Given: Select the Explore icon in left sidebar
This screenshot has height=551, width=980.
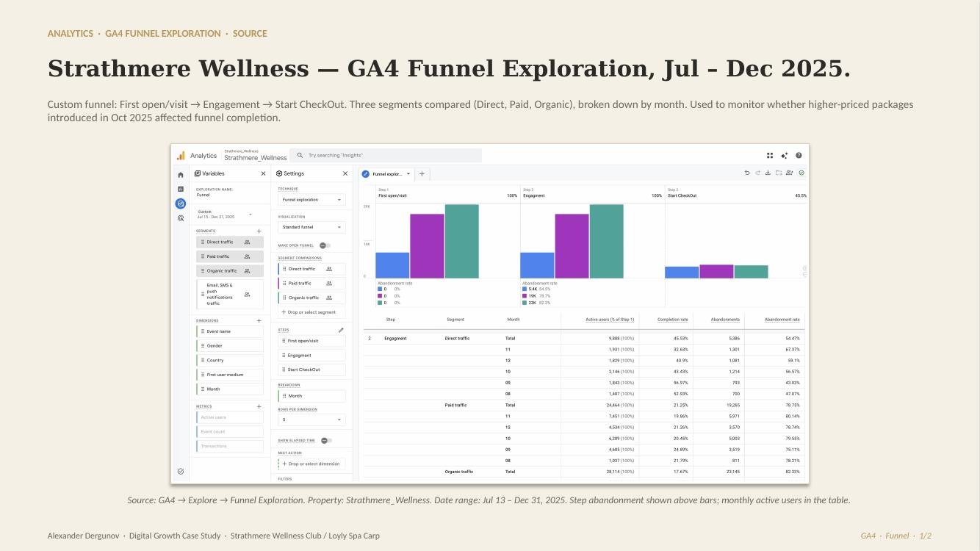Looking at the screenshot, I should click(181, 204).
